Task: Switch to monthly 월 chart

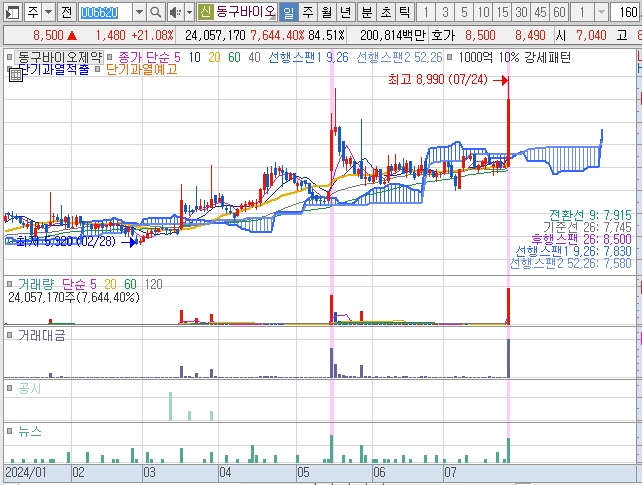Action: click(x=327, y=12)
